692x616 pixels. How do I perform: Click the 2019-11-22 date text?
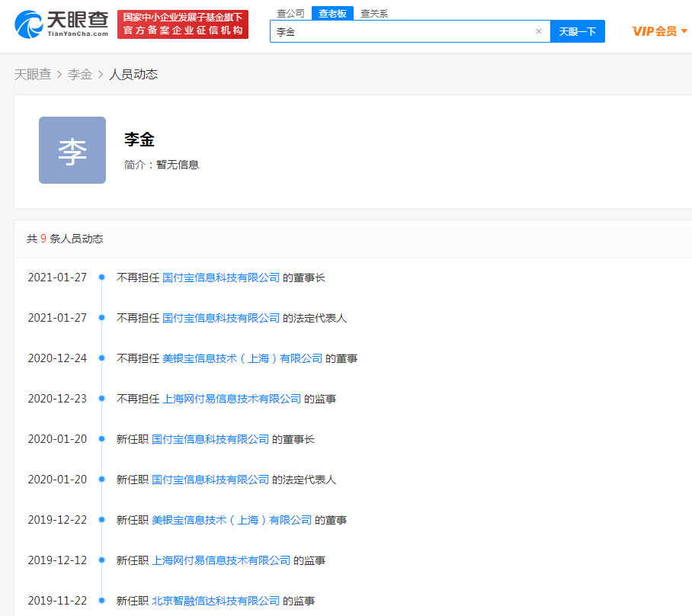click(57, 601)
